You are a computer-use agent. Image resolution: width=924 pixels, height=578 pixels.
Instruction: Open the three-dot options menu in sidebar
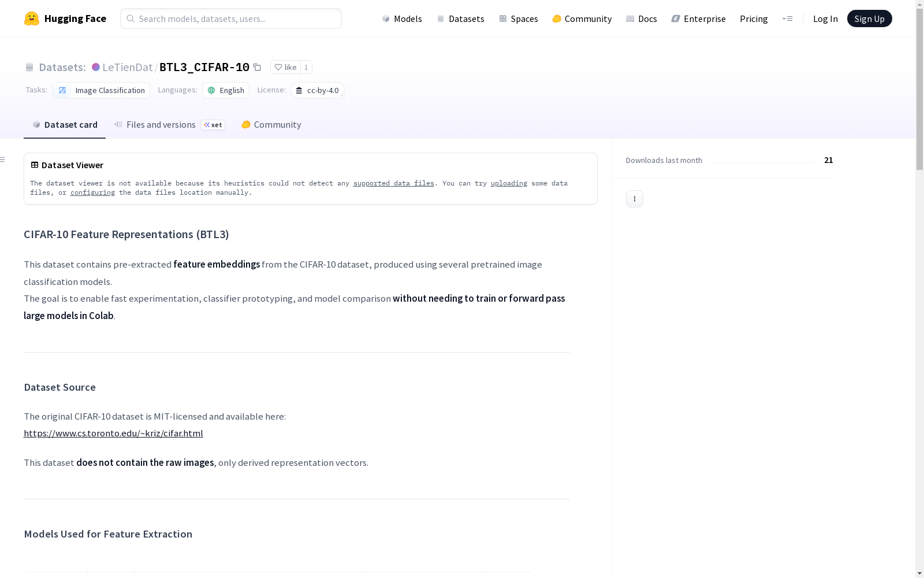pos(635,199)
